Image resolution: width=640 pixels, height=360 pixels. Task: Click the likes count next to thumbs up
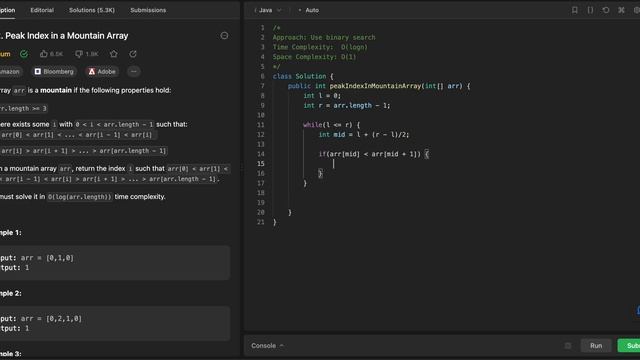[x=56, y=54]
